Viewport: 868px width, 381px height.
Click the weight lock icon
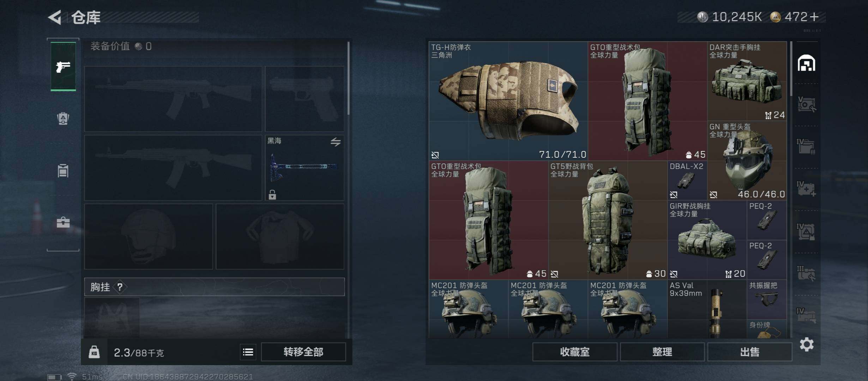(x=94, y=352)
